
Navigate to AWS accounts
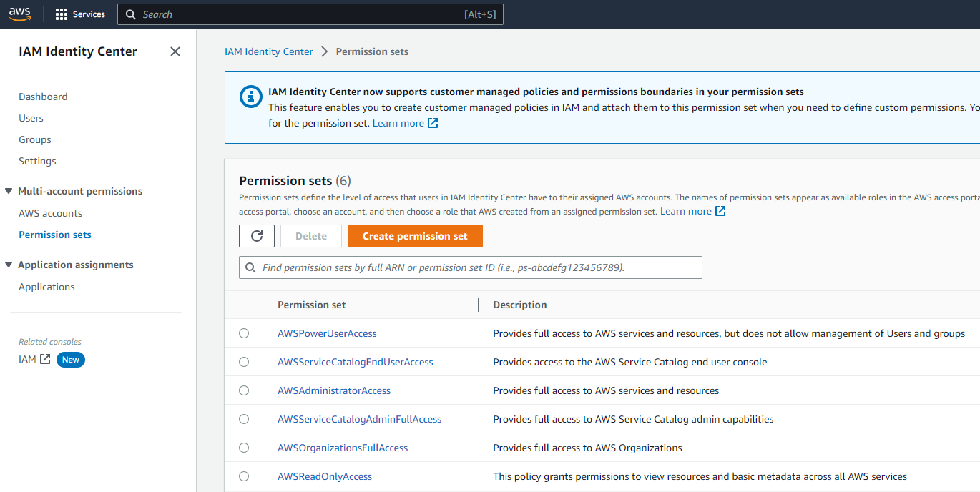click(x=50, y=213)
